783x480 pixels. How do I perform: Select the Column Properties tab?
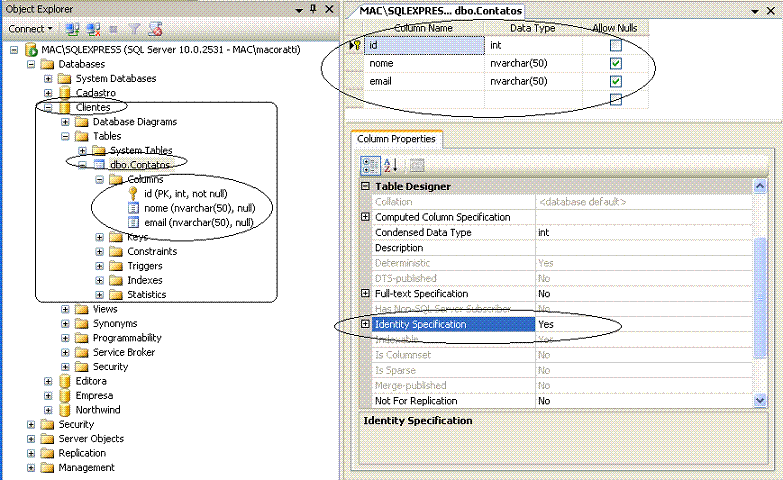(x=396, y=139)
